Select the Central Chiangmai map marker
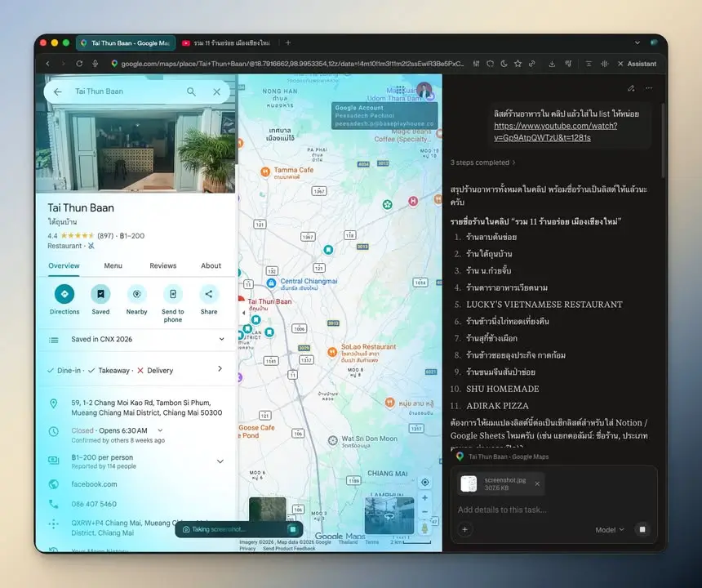702x588 pixels. [x=271, y=283]
